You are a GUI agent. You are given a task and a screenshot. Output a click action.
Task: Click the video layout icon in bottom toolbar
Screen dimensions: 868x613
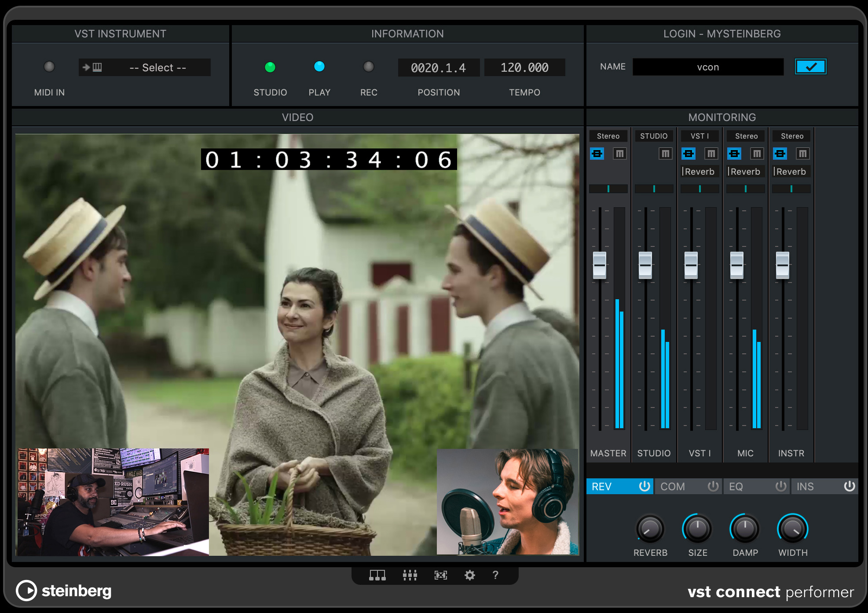pos(377,575)
